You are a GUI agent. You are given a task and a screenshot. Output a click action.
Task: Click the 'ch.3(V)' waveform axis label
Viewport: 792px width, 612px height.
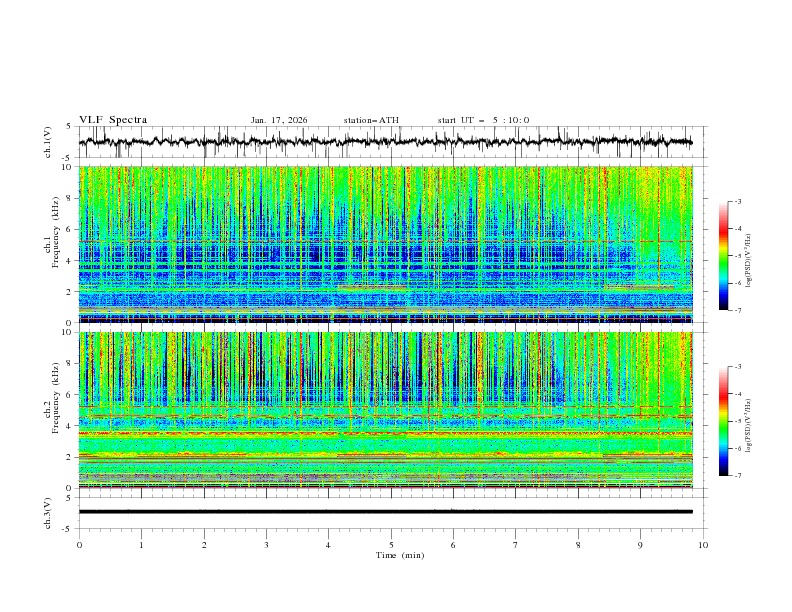point(48,513)
